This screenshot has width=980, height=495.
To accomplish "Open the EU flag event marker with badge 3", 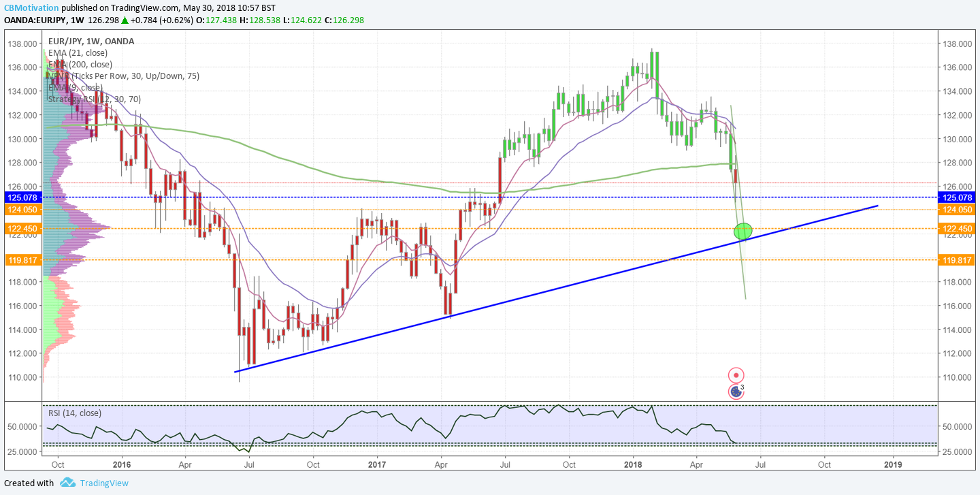I will (x=736, y=391).
